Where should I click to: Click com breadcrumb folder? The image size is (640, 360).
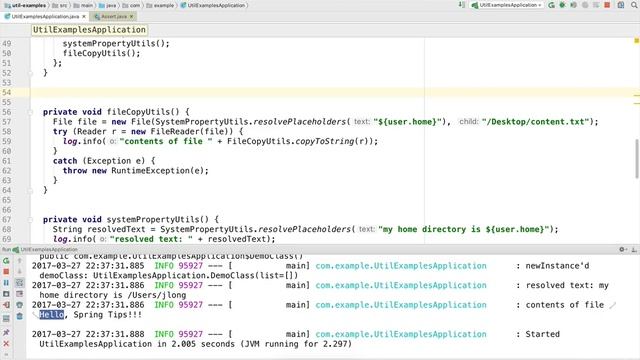pyautogui.click(x=131, y=5)
